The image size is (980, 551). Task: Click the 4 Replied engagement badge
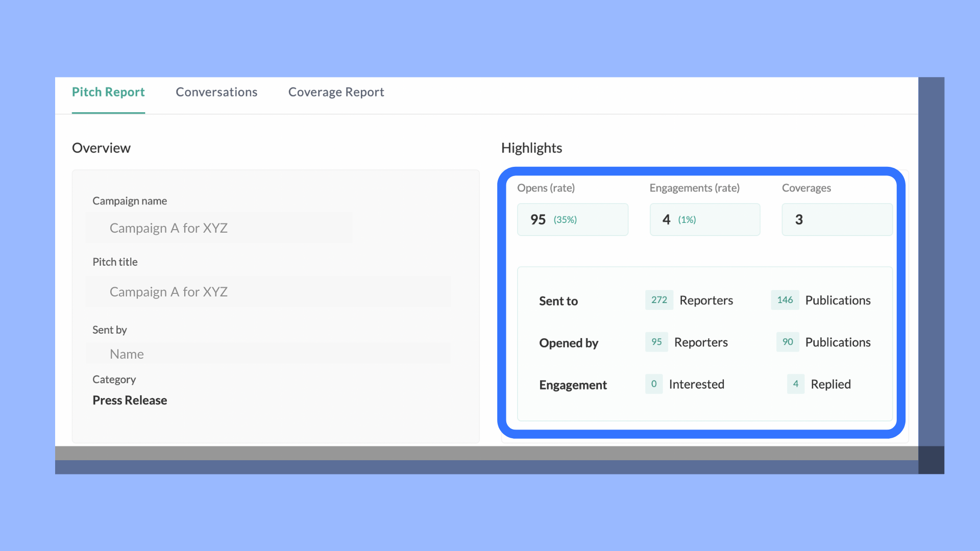point(796,384)
